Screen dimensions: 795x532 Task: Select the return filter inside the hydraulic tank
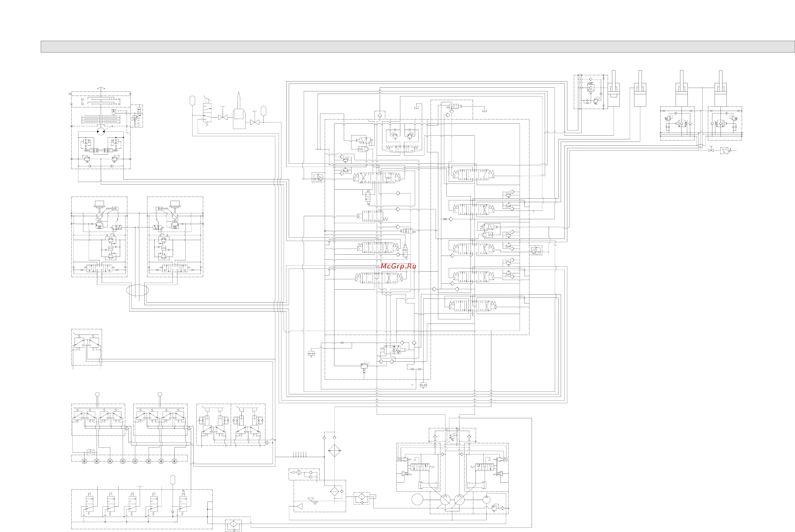point(335,491)
